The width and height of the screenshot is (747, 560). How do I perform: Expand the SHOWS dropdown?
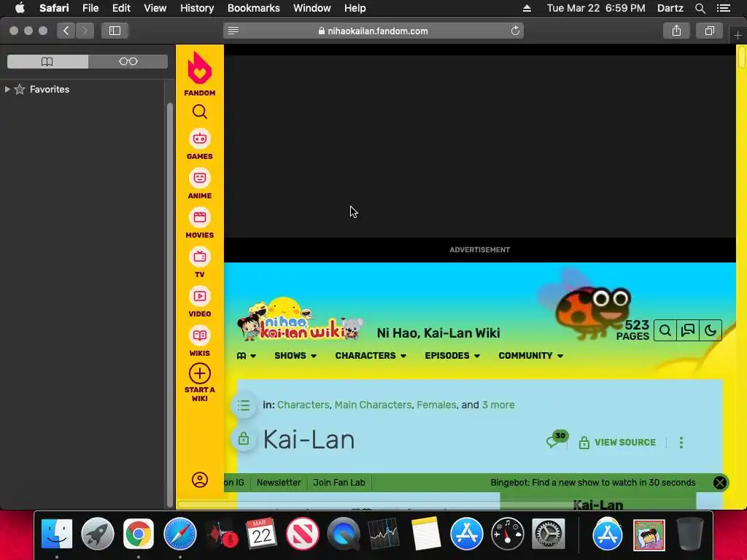[x=295, y=356]
